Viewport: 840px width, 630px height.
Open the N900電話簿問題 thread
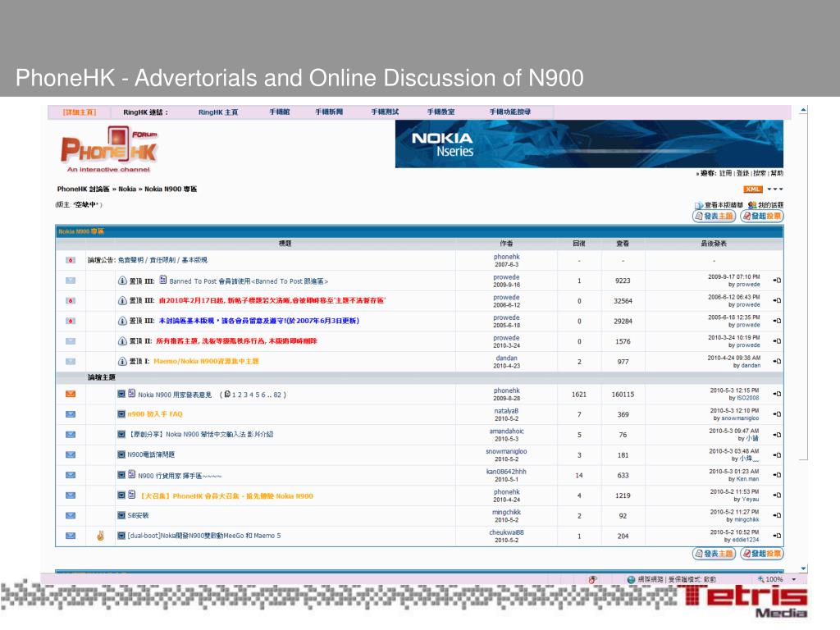151,454
